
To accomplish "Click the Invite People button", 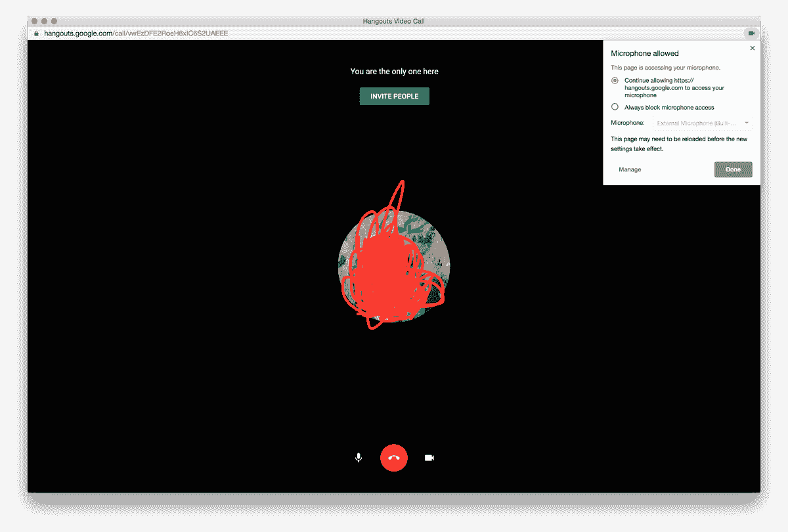I will pos(394,96).
